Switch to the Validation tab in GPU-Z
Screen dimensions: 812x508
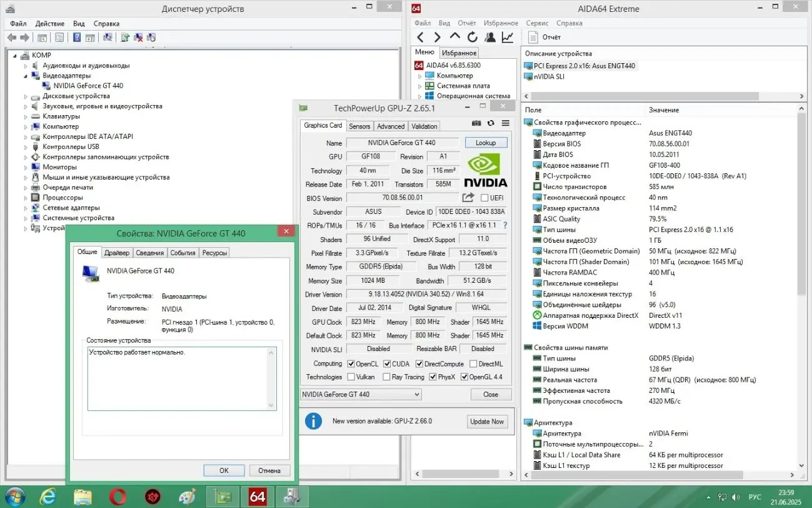[424, 126]
